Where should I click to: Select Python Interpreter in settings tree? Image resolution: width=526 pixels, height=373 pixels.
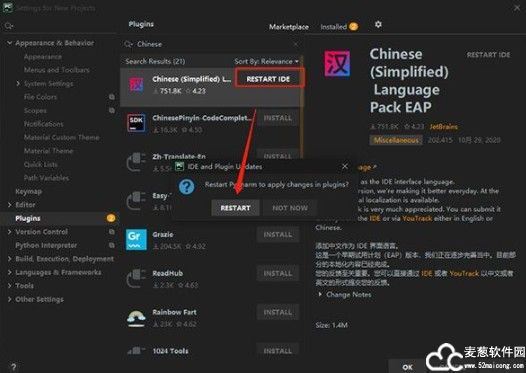click(46, 245)
